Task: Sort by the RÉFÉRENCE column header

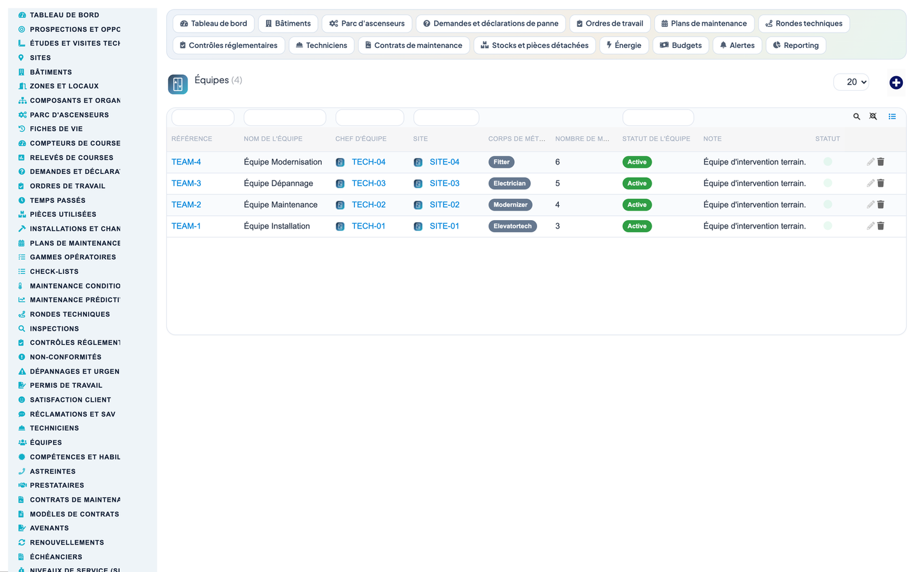Action: click(192, 139)
